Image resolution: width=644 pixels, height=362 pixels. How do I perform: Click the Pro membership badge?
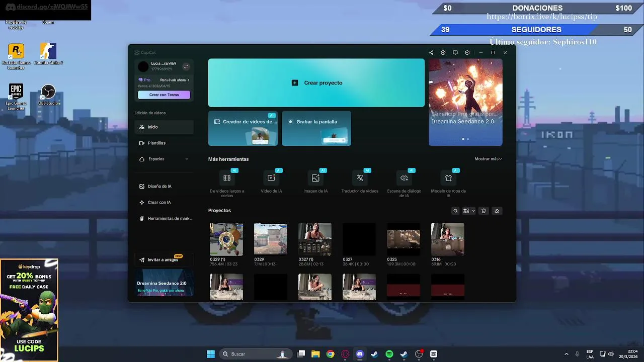(145, 80)
